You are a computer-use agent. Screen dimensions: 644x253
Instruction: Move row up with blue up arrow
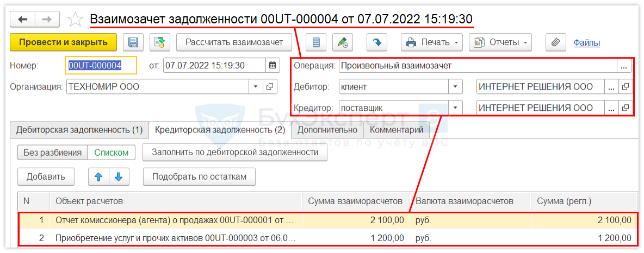pos(98,177)
